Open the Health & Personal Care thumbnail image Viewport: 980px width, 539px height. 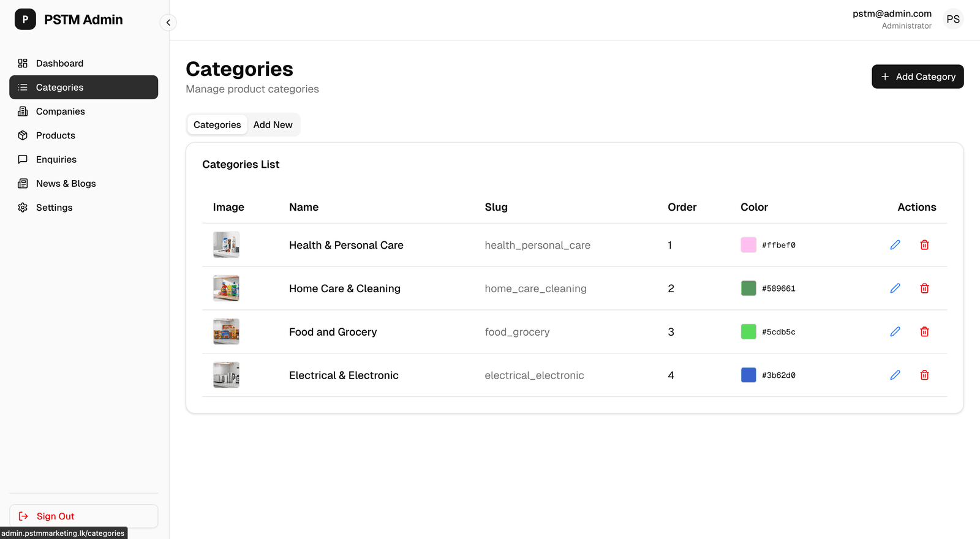[226, 245]
